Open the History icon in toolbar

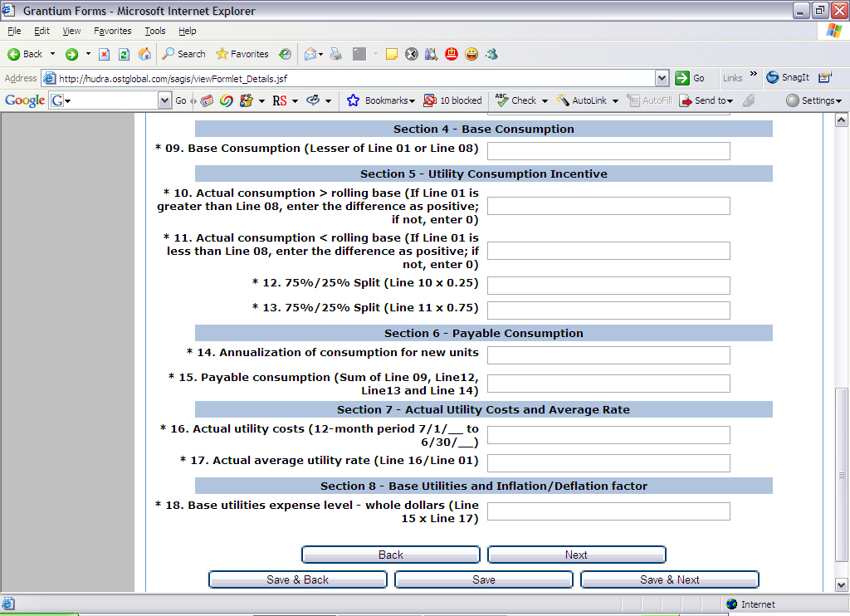[x=285, y=54]
